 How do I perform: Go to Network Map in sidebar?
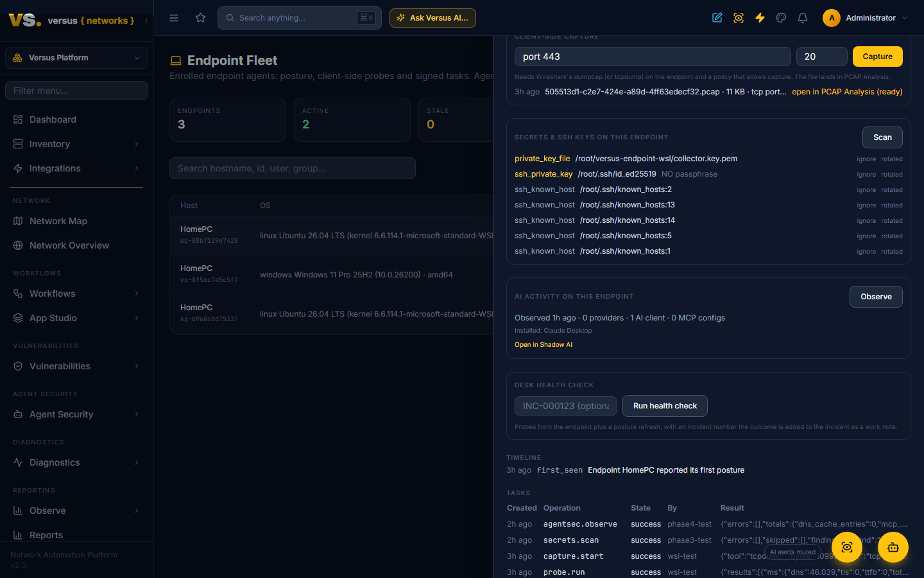76,221
